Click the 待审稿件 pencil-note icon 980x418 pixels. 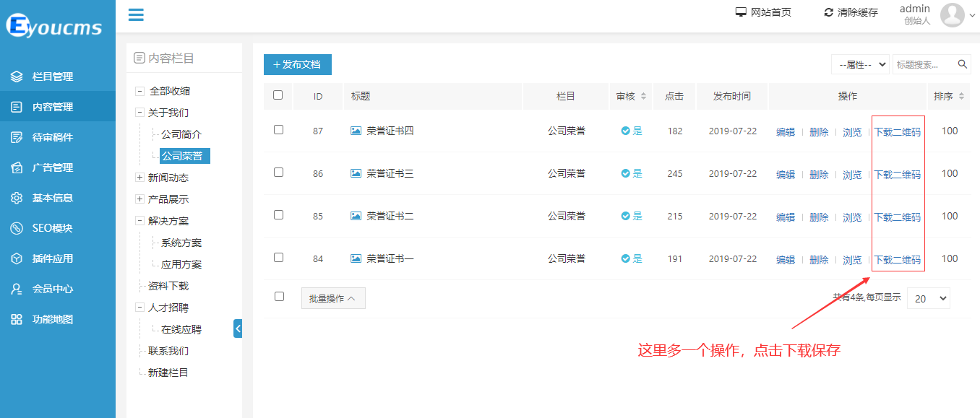pyautogui.click(x=17, y=137)
